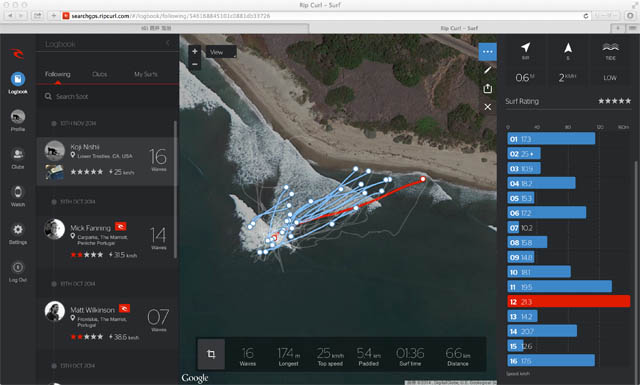
Task: Switch to the My Surfs tab
Action: click(x=146, y=74)
